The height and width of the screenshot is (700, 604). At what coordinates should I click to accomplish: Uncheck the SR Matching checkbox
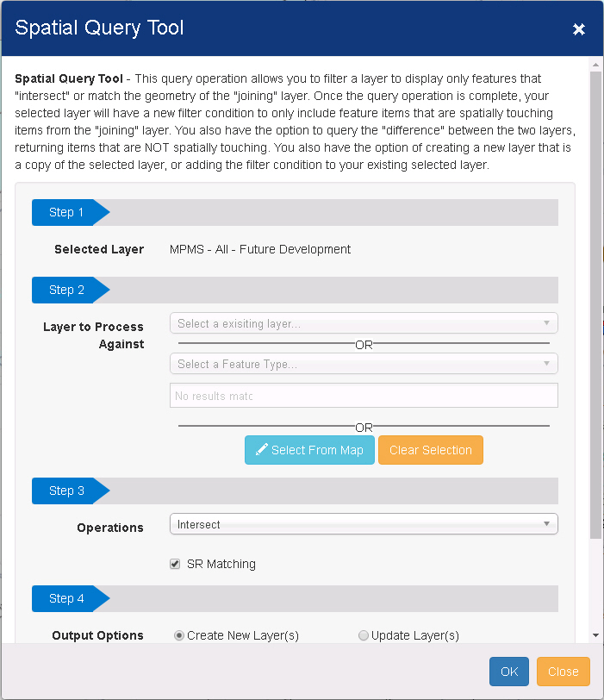point(176,565)
